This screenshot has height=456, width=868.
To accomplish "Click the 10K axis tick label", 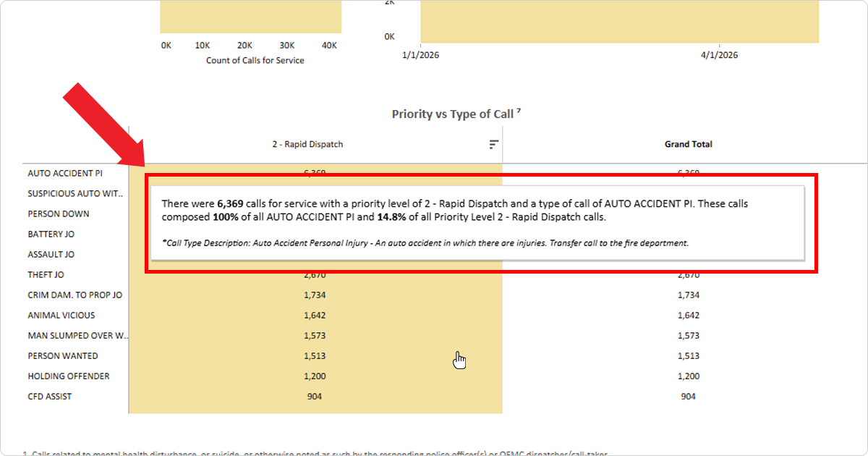I will 203,46.
